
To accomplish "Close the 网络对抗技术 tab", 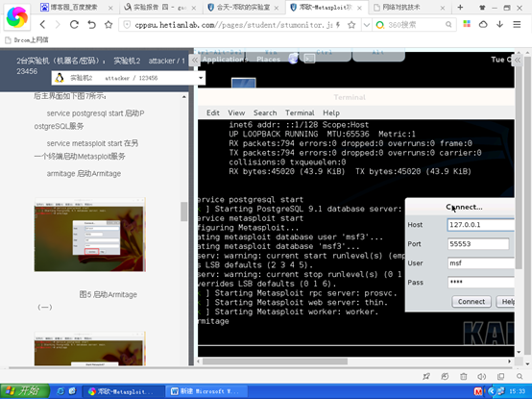I will tap(442, 8).
